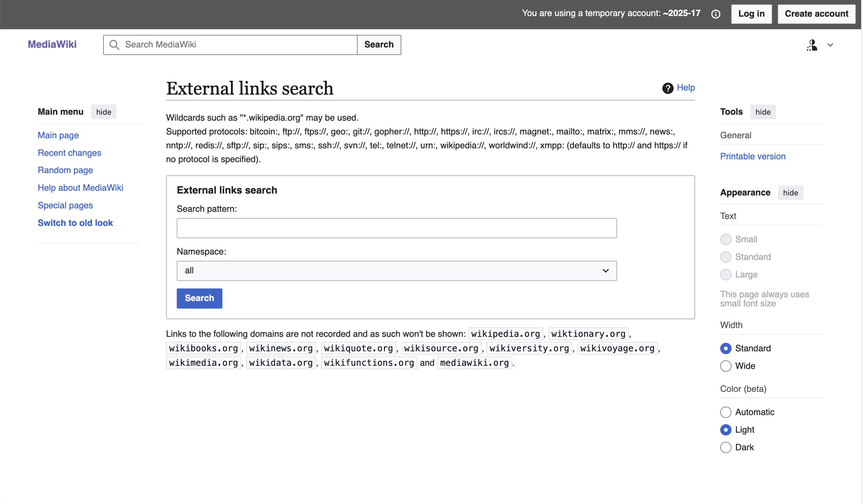
Task: Open the user menu chevron
Action: 830,45
